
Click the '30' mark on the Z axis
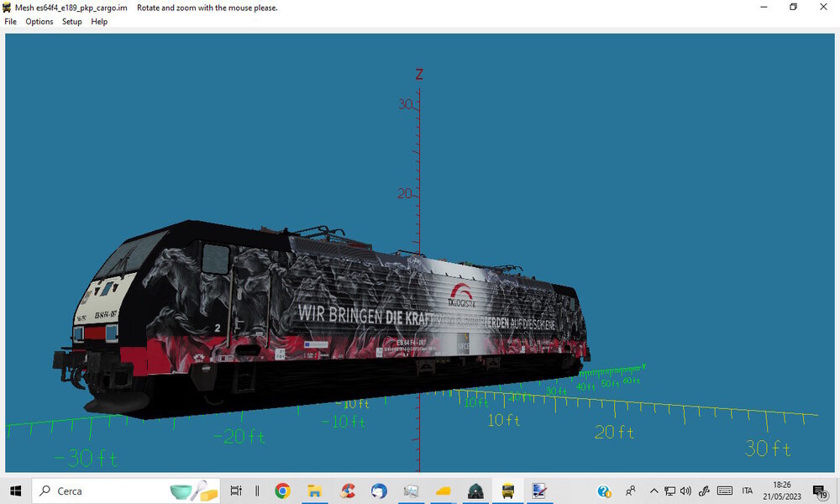406,104
